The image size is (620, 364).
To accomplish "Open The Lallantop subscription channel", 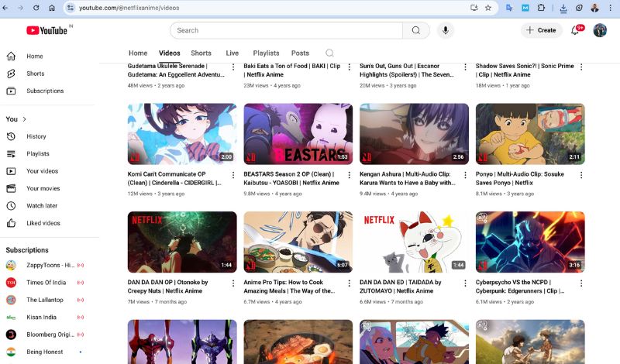I will [x=45, y=300].
